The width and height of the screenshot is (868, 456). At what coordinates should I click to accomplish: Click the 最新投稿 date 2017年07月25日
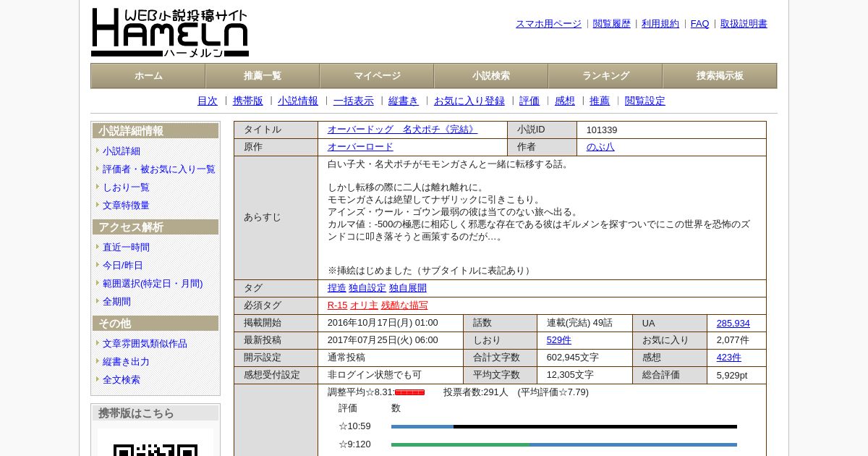pos(383,340)
